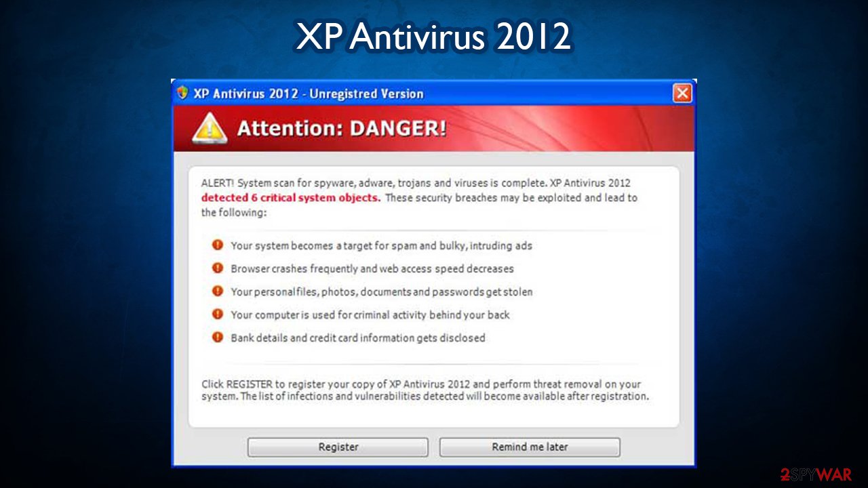The image size is (868, 488).
Task: Click the Register button
Action: (338, 447)
